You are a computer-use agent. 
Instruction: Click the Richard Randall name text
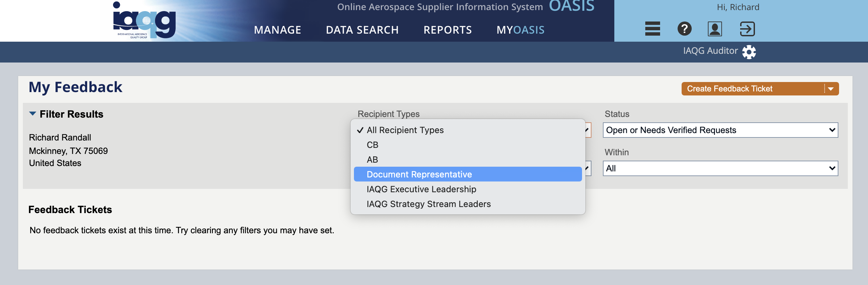[x=60, y=137]
